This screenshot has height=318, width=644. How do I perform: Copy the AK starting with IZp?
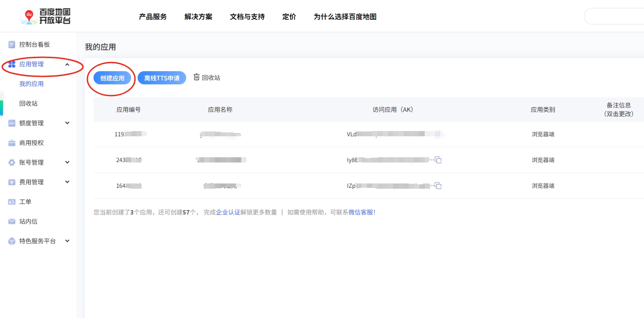pyautogui.click(x=438, y=186)
